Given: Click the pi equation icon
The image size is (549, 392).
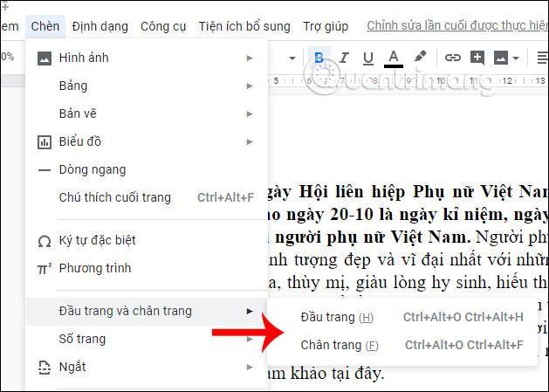Looking at the screenshot, I should click(x=45, y=269).
